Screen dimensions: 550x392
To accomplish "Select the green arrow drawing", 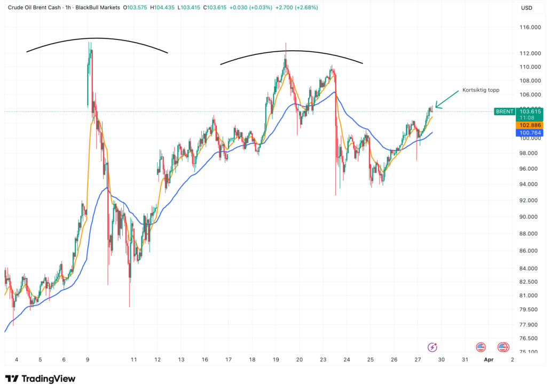I will coord(447,98).
